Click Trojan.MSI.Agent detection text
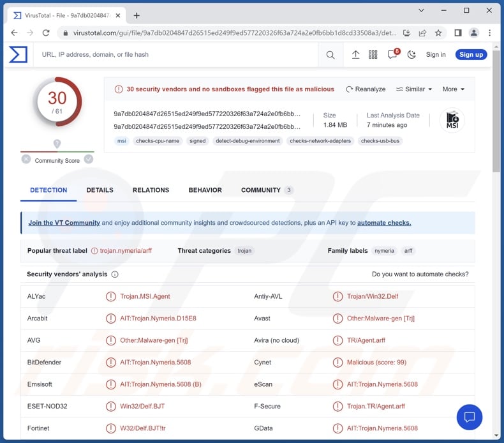Screen dimensions: 504x443 pyautogui.click(x=145, y=296)
